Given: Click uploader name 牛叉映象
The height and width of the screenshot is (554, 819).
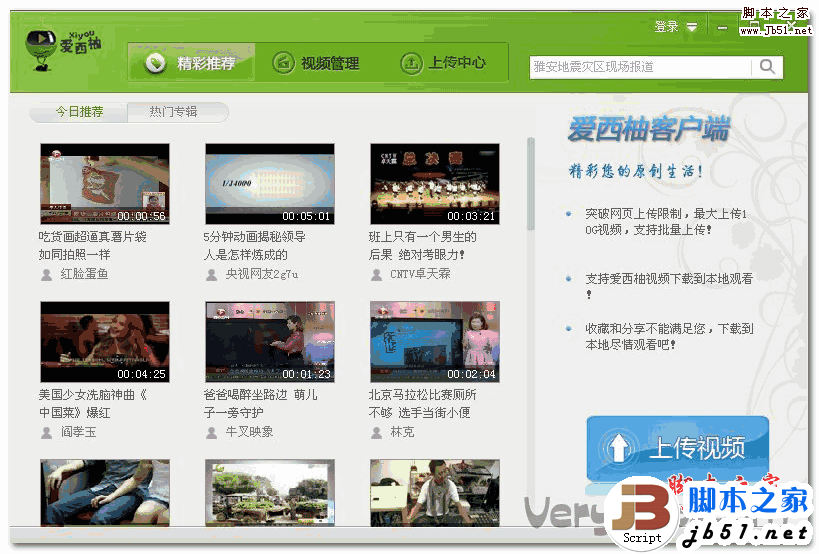Looking at the screenshot, I should pos(249,432).
